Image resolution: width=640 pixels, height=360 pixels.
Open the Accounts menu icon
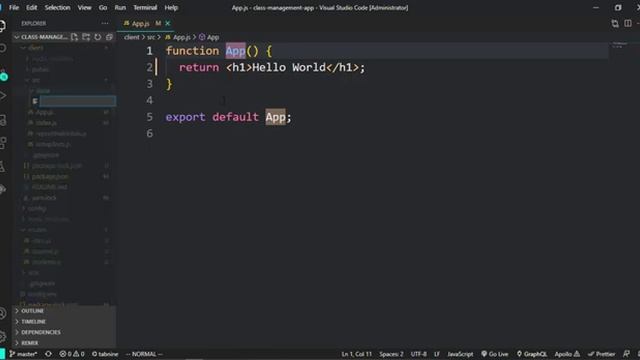tap(3, 313)
